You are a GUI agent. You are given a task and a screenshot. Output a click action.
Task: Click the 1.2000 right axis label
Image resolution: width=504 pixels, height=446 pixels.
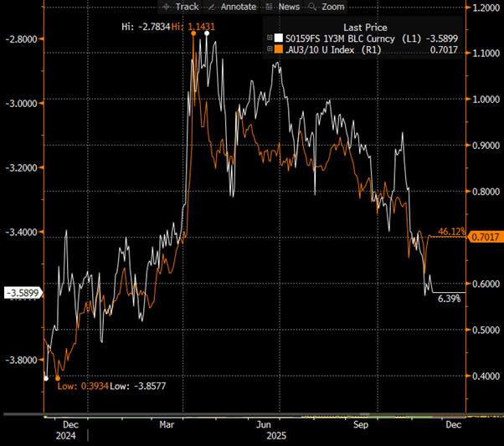486,8
